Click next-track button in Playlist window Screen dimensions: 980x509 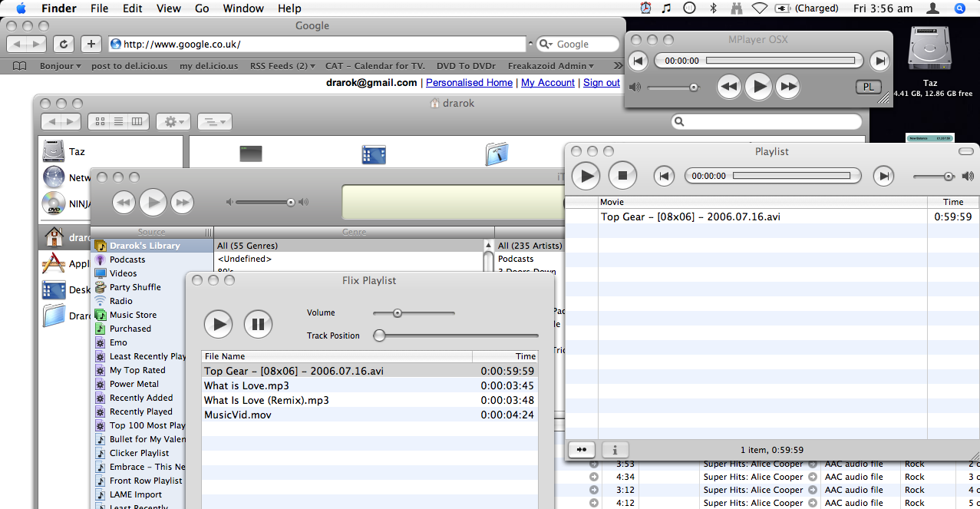tap(884, 176)
